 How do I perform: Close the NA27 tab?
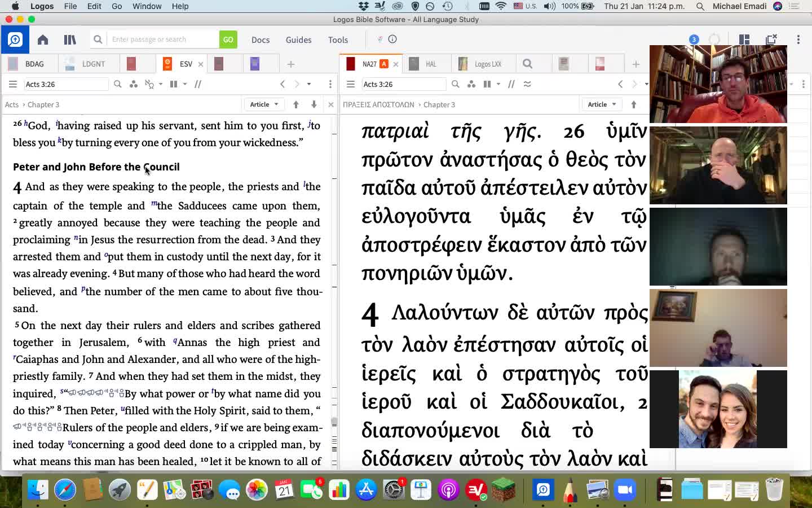[x=396, y=64]
